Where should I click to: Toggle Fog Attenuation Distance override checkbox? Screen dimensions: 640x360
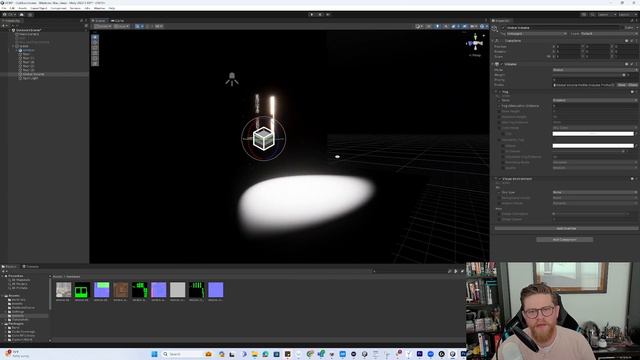pos(499,106)
